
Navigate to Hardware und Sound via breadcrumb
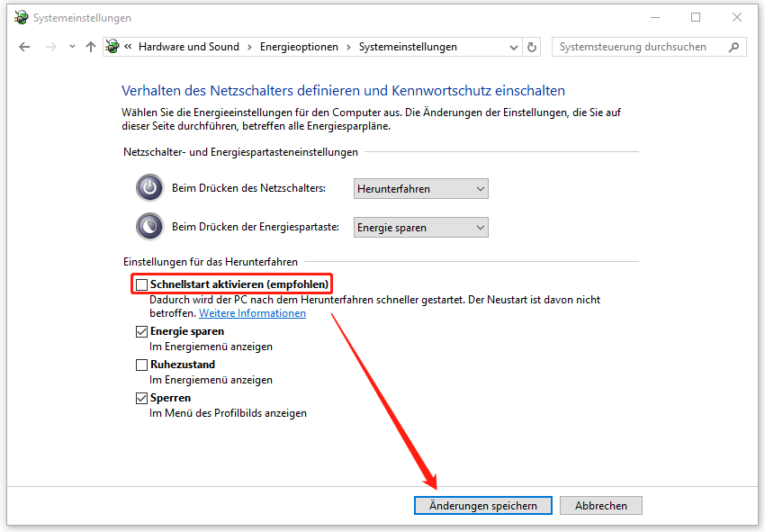pos(187,46)
